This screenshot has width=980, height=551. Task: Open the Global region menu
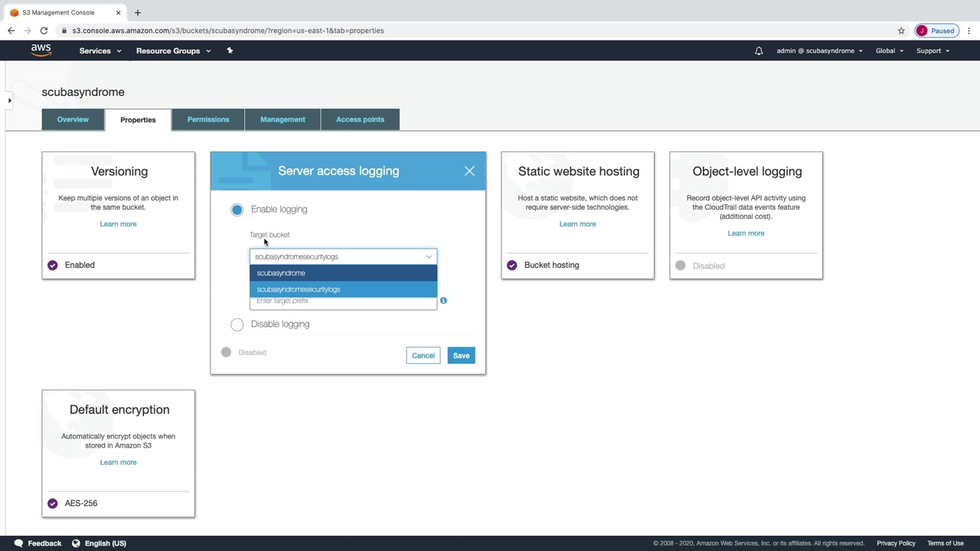pos(890,51)
